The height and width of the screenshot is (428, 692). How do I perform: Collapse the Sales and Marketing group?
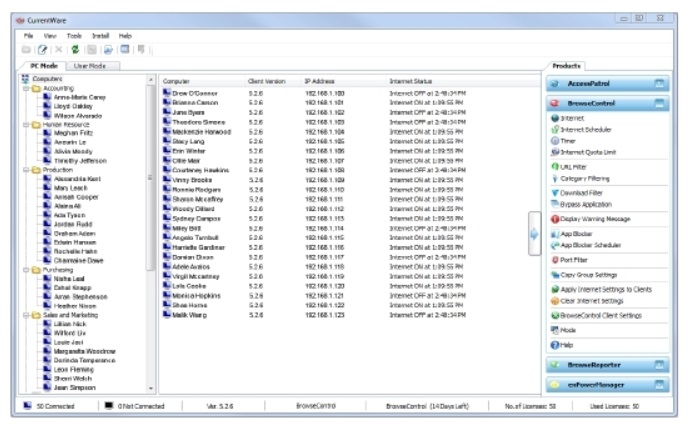coord(26,315)
